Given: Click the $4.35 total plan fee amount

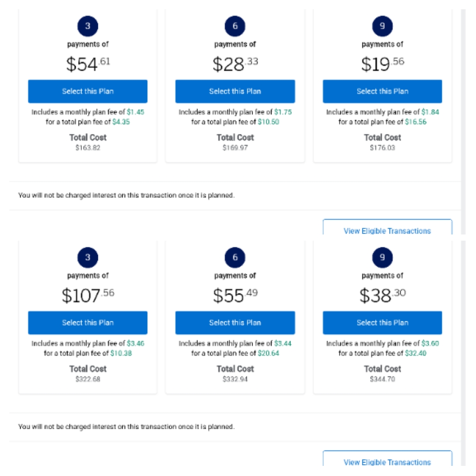Looking at the screenshot, I should (121, 122).
